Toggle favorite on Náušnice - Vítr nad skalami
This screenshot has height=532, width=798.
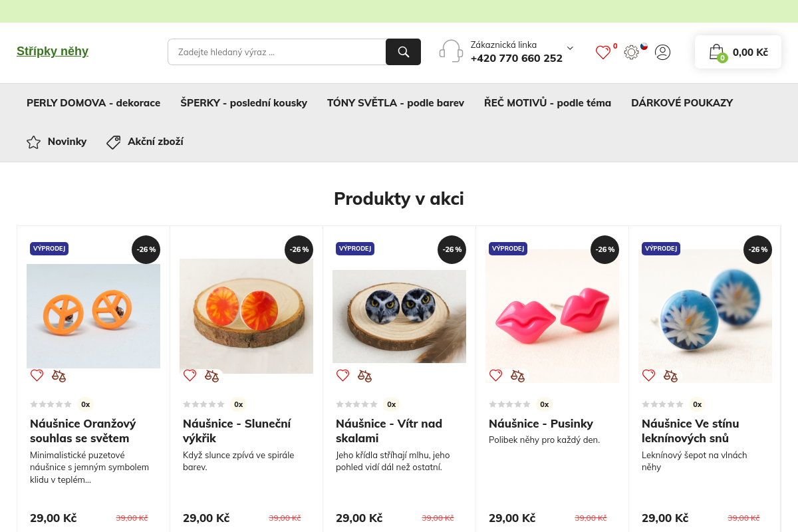tap(342, 376)
